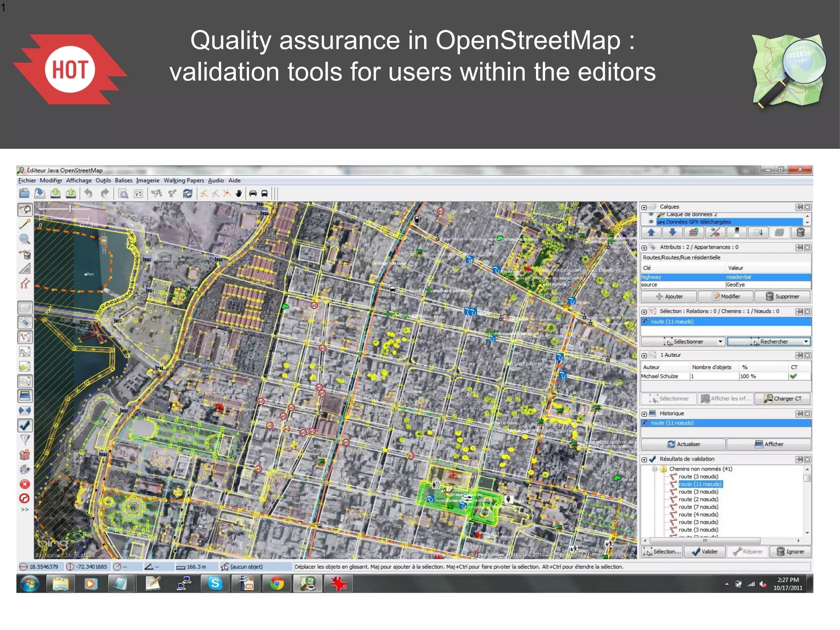Viewport: 840px width, 630px height.
Task: Collapse the Historique panel
Action: point(645,414)
